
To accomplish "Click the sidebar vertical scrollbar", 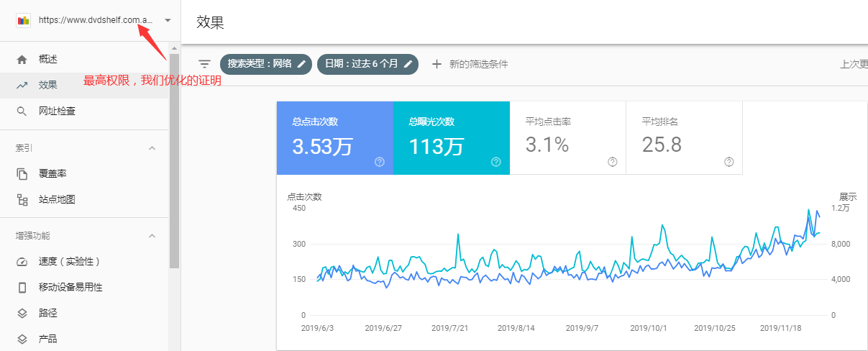I will pos(175,160).
